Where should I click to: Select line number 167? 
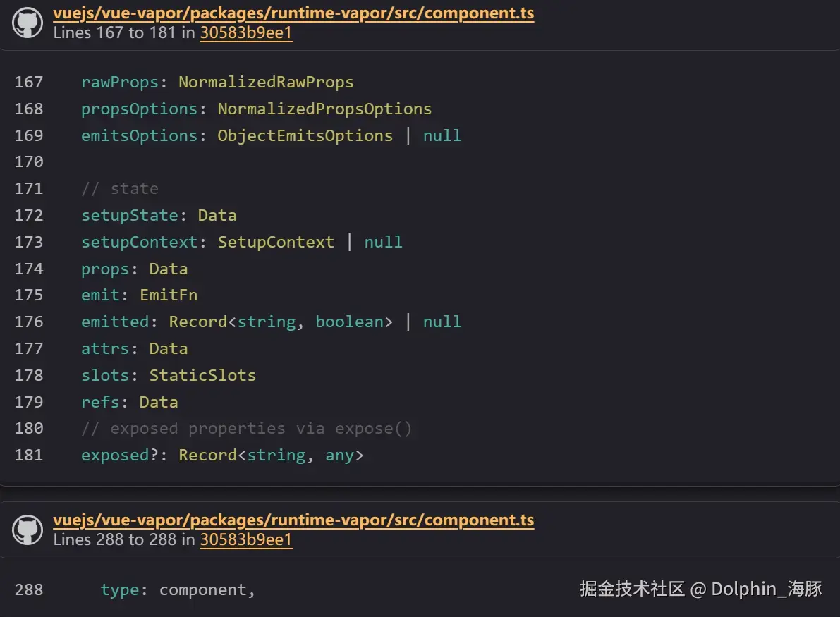28,82
